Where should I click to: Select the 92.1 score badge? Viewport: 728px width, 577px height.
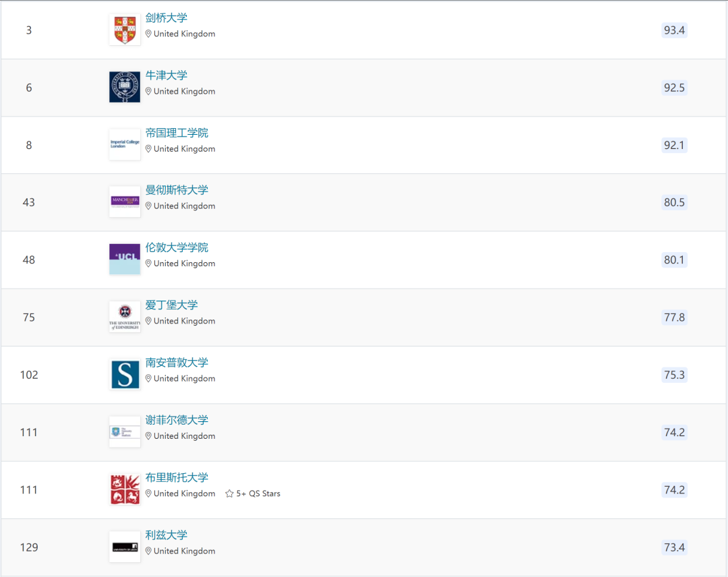(674, 146)
